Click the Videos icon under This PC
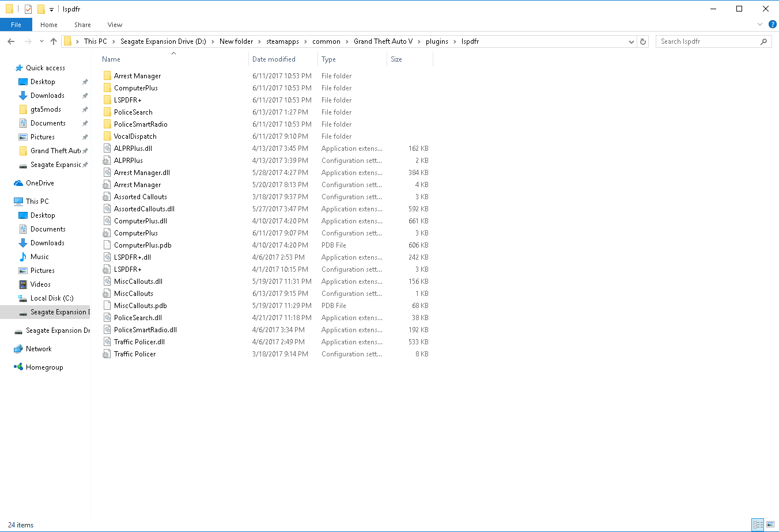The width and height of the screenshot is (779, 532). coord(23,284)
